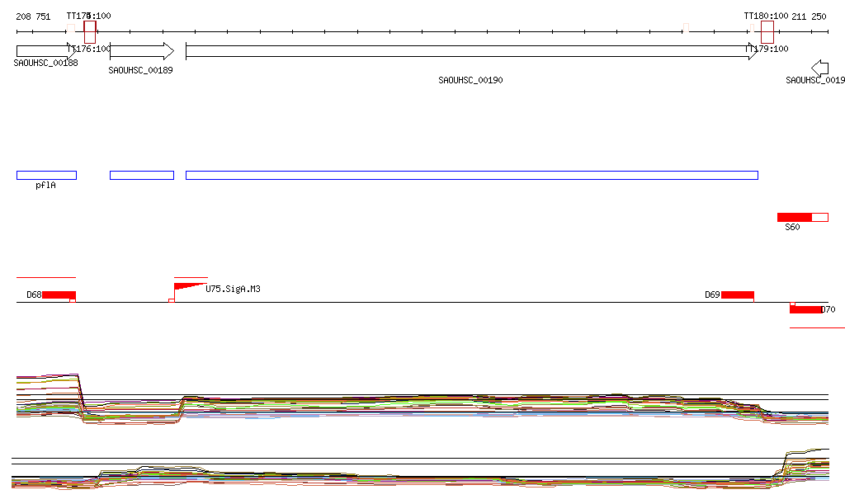The width and height of the screenshot is (845, 504).
Task: Click the U75.SigA.M3 label text
Action: pos(233,290)
